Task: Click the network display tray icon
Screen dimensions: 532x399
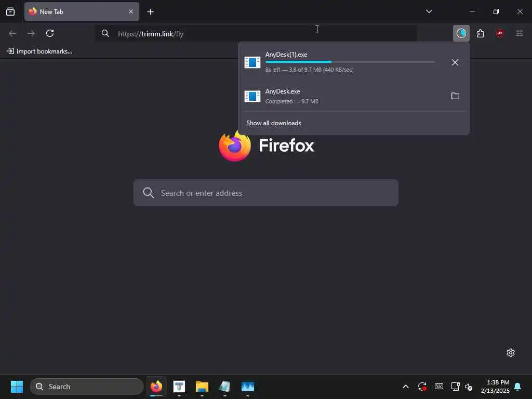Action: pos(455,387)
